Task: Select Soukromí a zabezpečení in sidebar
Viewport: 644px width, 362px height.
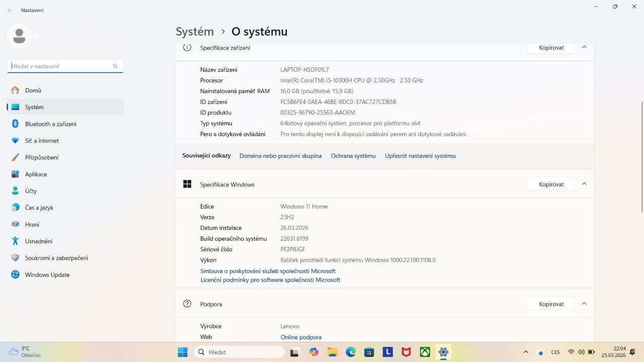Action: click(x=56, y=258)
